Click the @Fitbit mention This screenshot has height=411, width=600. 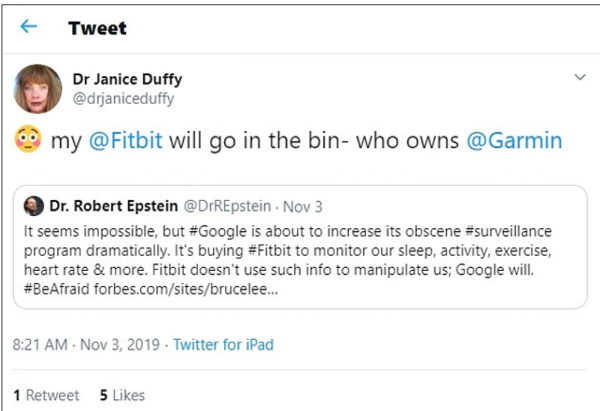[x=126, y=140]
